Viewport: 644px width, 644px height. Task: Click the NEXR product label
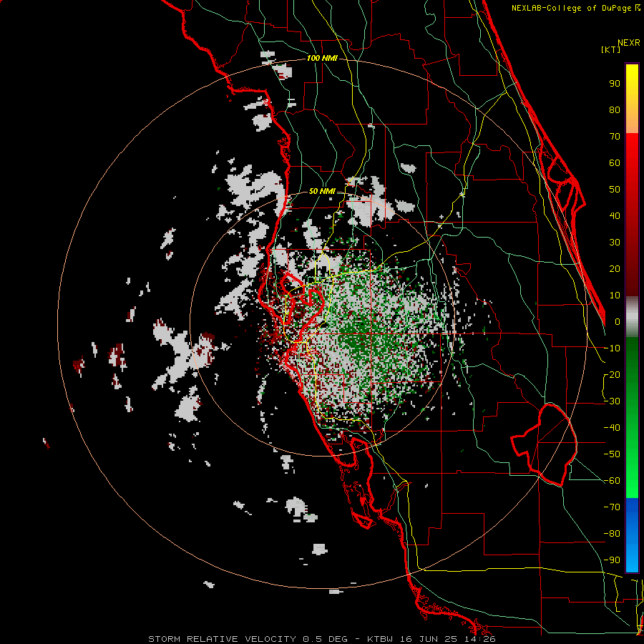[x=629, y=43]
